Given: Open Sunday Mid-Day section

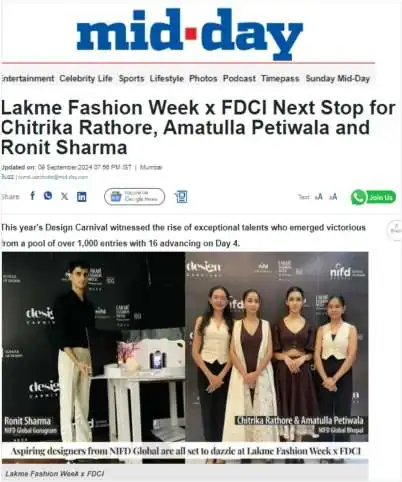Looking at the screenshot, I should pyautogui.click(x=338, y=79).
